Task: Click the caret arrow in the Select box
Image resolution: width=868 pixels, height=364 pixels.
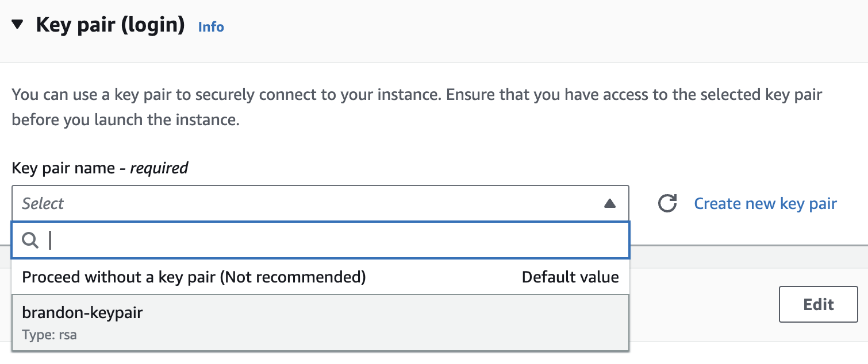Action: click(x=610, y=203)
